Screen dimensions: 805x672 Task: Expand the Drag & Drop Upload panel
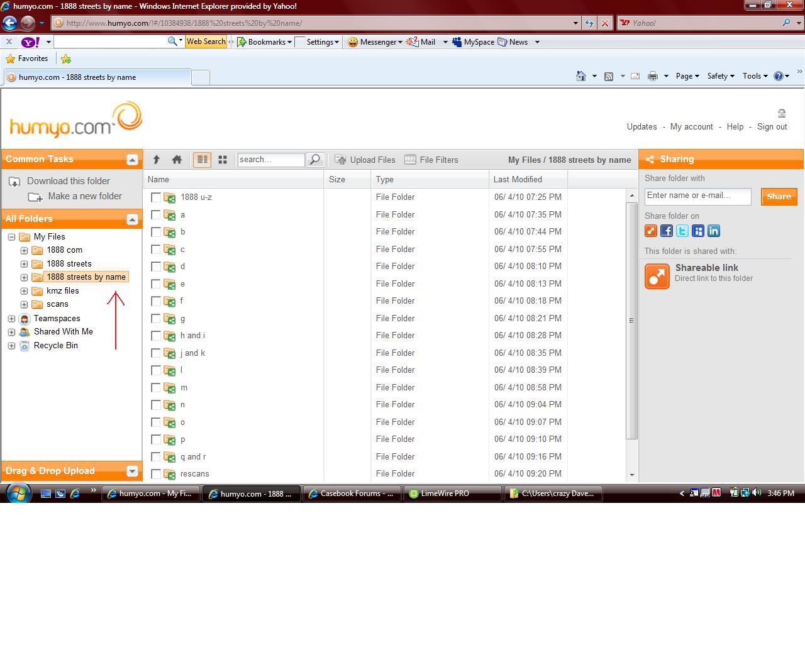click(x=132, y=471)
